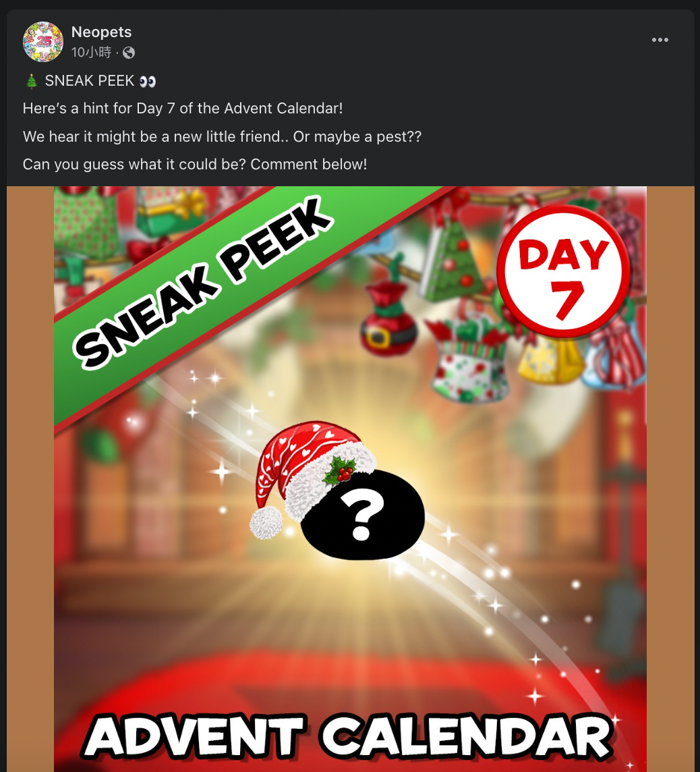Open the 10小時 post timestamp link
The width and height of the screenshot is (700, 772).
92,52
